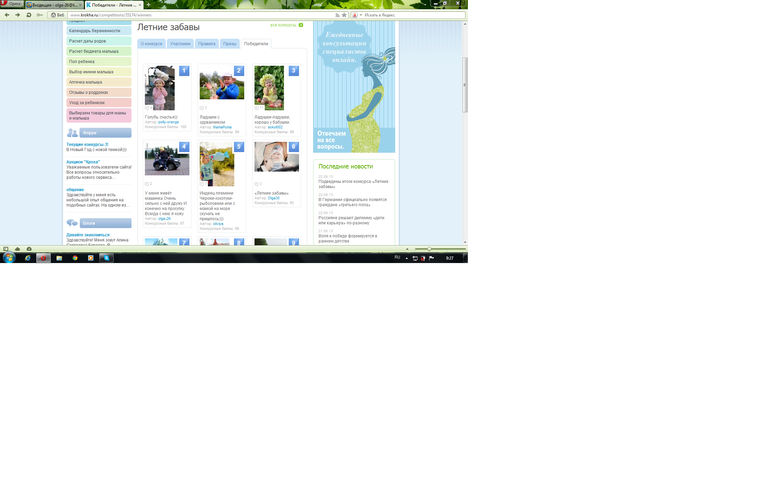
Task: Click the Opera menu button
Action: pyautogui.click(x=12, y=3)
